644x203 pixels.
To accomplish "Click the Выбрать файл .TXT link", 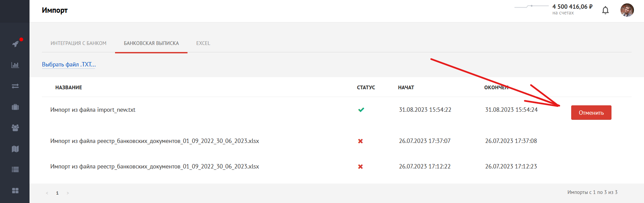I will pos(69,64).
